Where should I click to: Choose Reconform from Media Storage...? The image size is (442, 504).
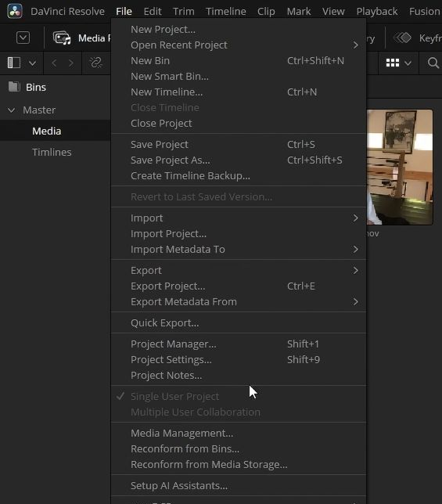pyautogui.click(x=239, y=464)
